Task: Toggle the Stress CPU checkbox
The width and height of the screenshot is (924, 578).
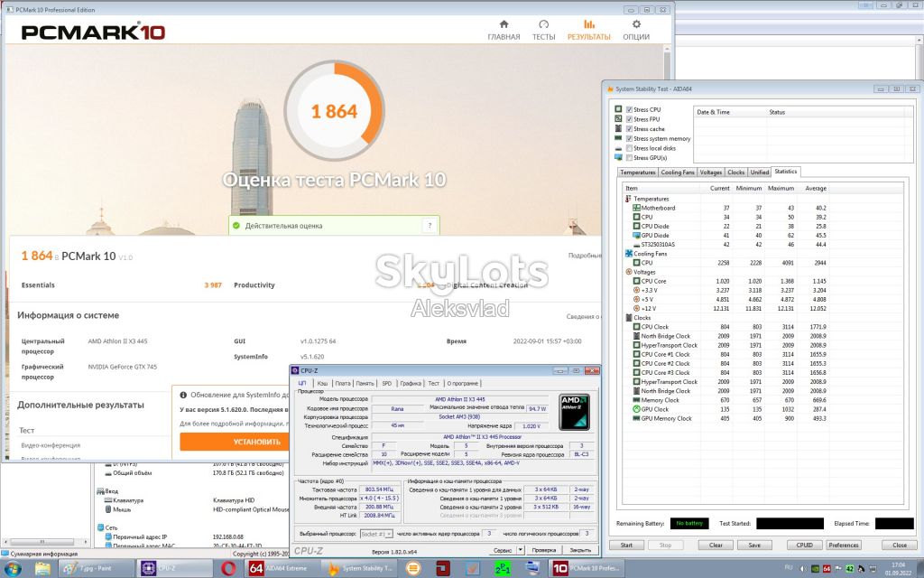Action: click(629, 109)
